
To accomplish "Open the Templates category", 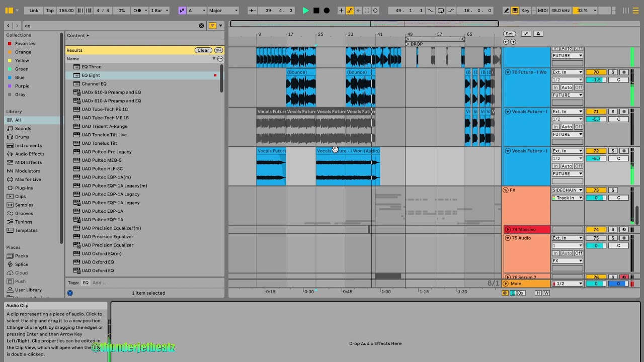I will click(x=26, y=231).
